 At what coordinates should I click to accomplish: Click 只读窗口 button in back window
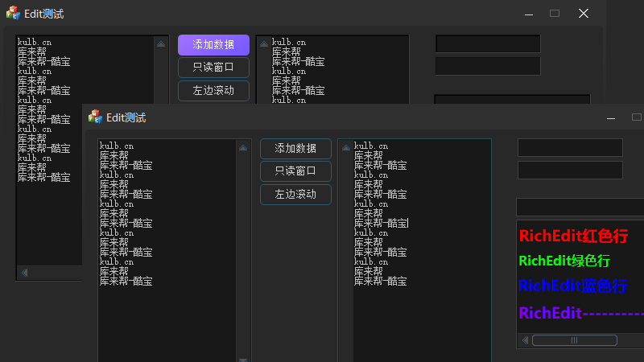213,68
